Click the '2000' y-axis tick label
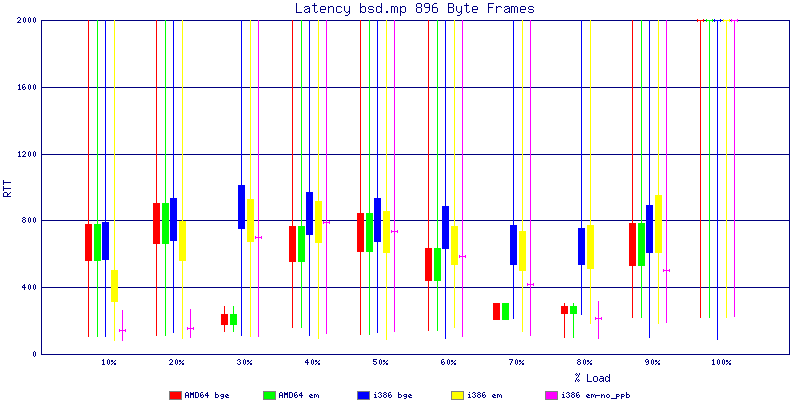Image resolution: width=800 pixels, height=400 pixels. [25, 20]
